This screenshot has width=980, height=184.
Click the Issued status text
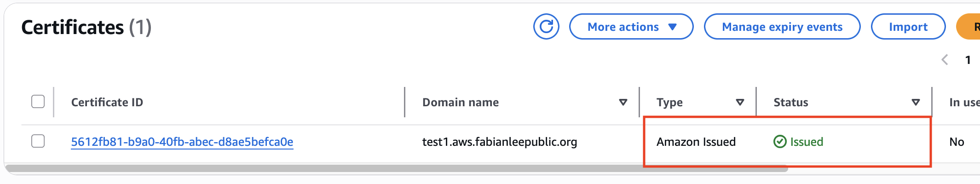click(807, 142)
